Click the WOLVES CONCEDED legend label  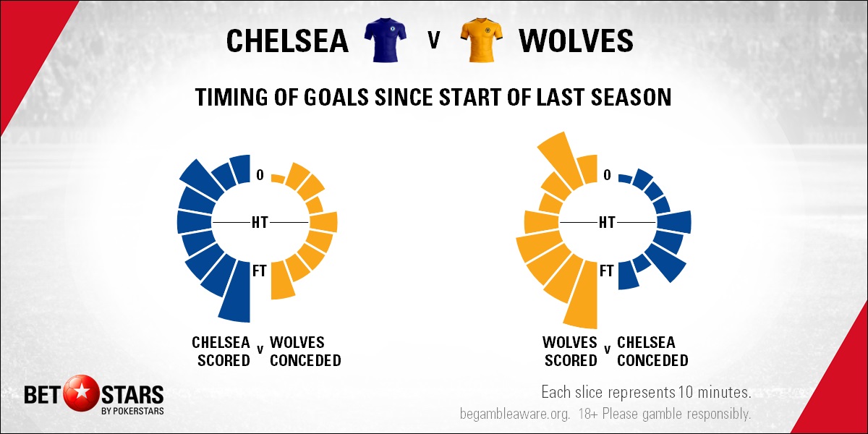coord(305,351)
